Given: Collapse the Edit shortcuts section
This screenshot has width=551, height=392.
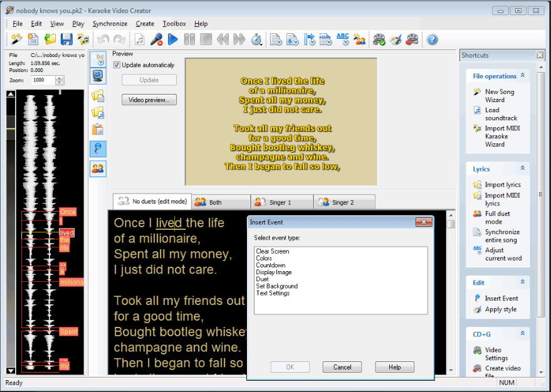Looking at the screenshot, I should [522, 282].
